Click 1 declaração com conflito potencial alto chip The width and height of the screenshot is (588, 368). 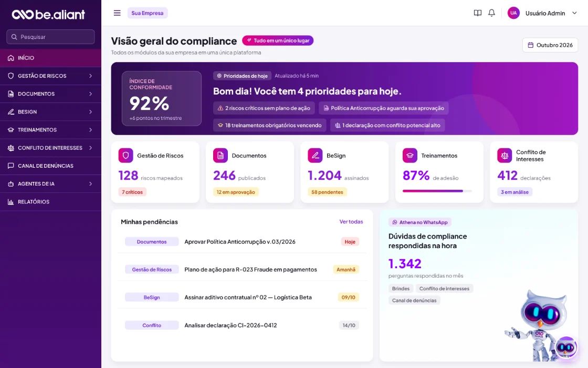coord(387,126)
